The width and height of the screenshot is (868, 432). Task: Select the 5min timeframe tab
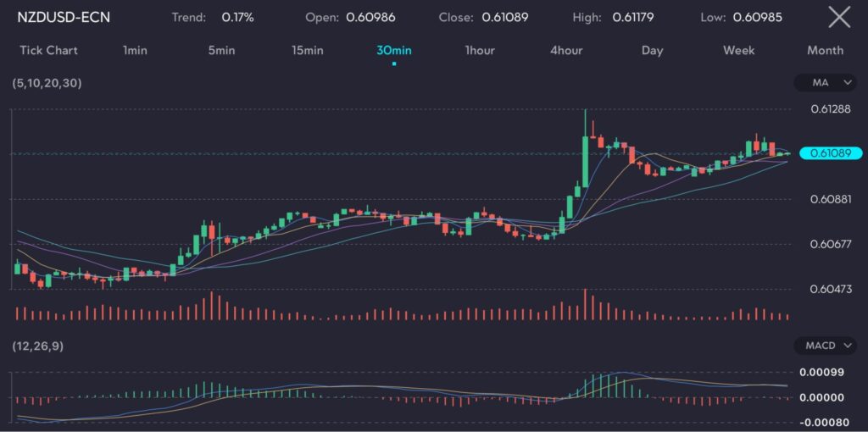click(x=221, y=50)
